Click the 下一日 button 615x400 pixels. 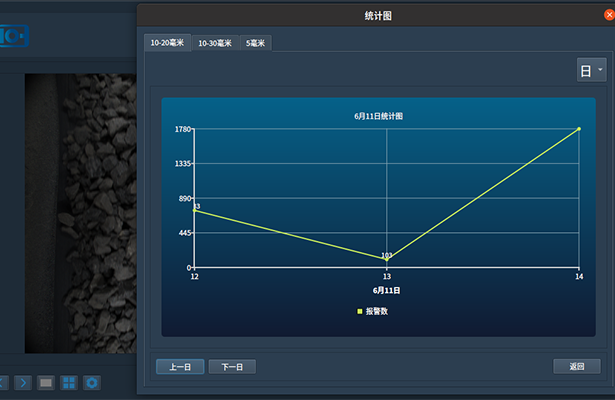[x=232, y=367]
